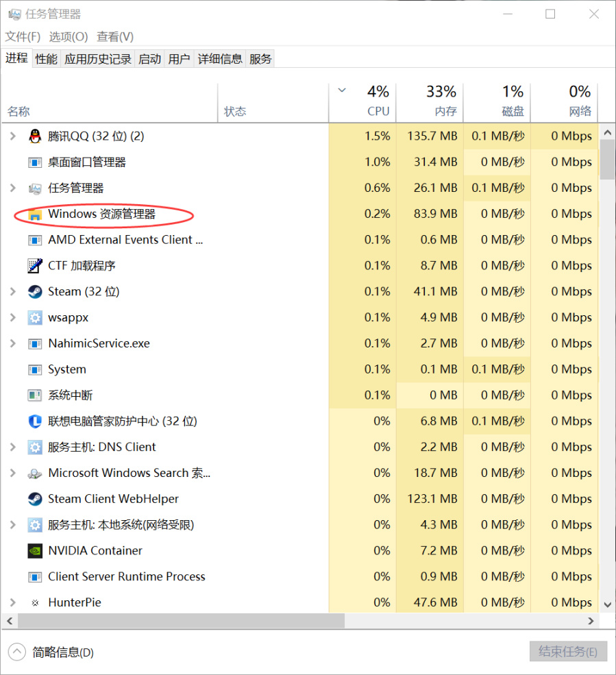Click the Task Manager title bar icon
The height and width of the screenshot is (675, 616).
[14, 14]
